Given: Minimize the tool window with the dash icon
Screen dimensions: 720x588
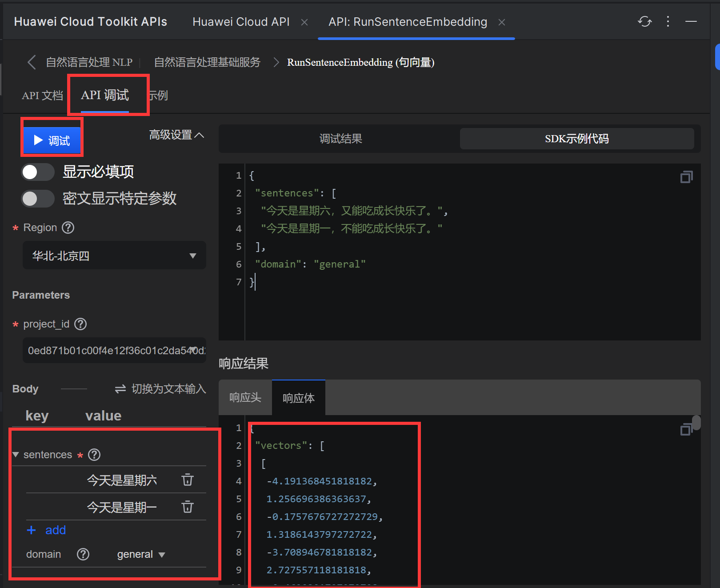Looking at the screenshot, I should tap(691, 21).
